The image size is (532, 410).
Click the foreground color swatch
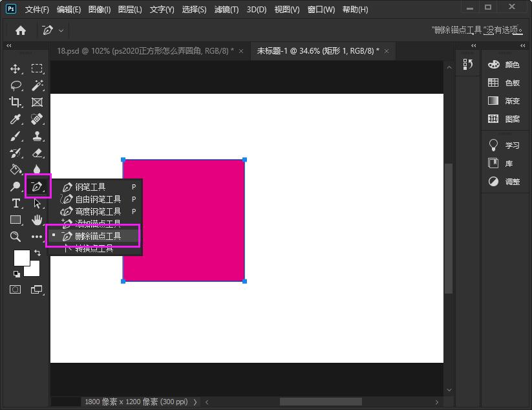pos(22,258)
